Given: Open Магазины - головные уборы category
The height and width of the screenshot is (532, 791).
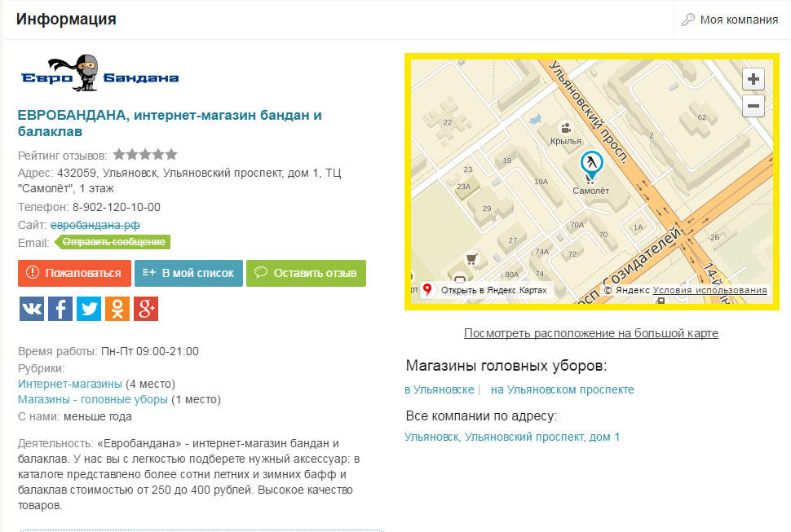Looking at the screenshot, I should pyautogui.click(x=93, y=399).
